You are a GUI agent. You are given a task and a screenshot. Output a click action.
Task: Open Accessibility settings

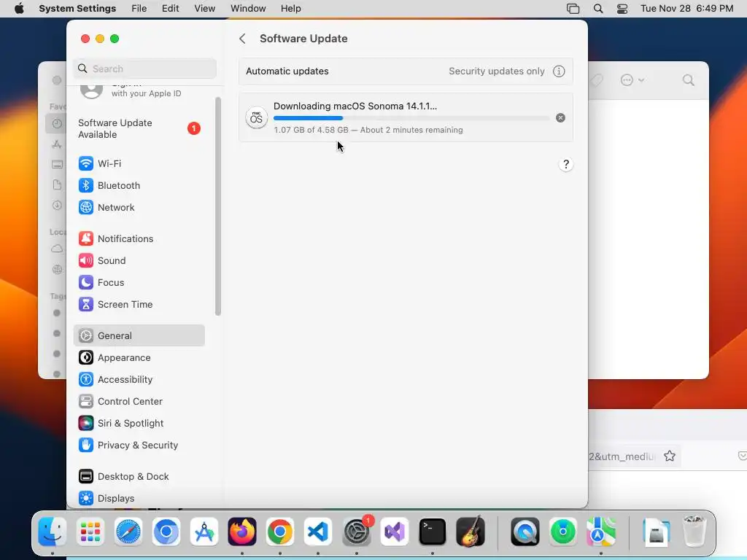(x=139, y=379)
